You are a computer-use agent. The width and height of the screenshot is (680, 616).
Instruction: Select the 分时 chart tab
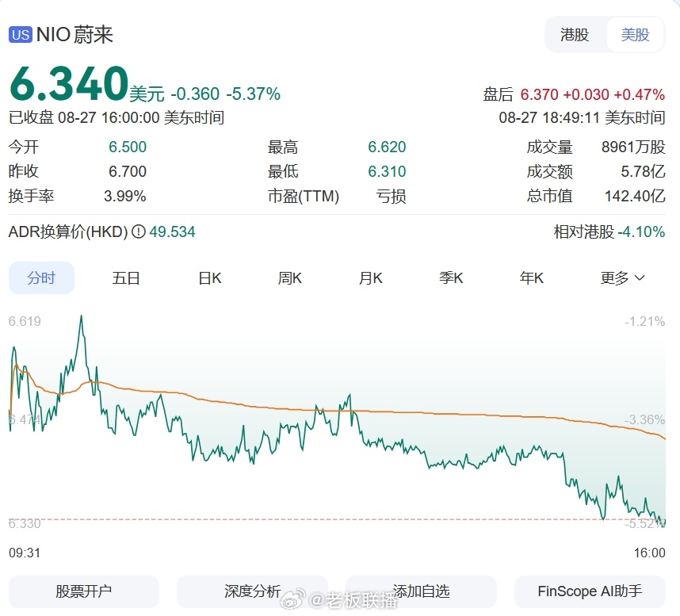pos(41,277)
